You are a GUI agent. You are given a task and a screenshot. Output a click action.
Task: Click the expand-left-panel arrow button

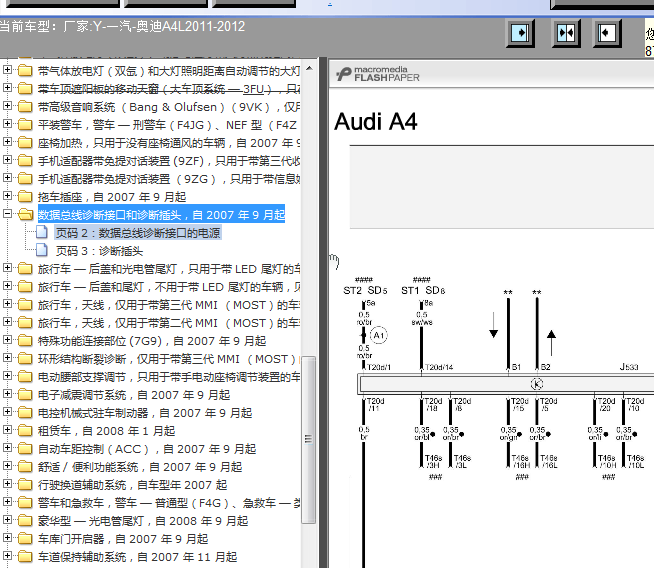(520, 33)
